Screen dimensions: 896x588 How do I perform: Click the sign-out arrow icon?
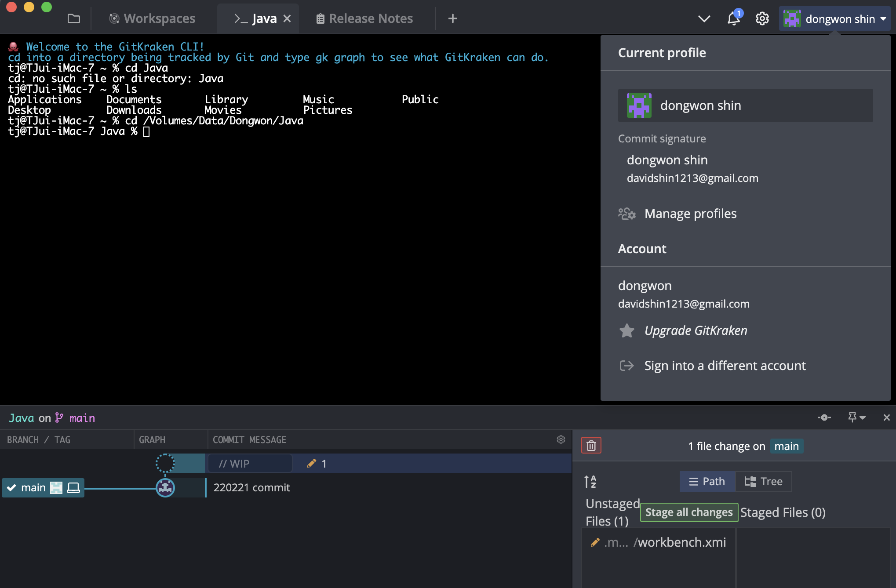pos(626,366)
